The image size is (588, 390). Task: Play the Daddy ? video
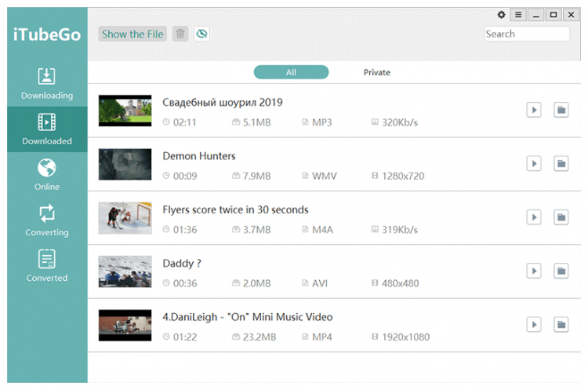point(534,271)
